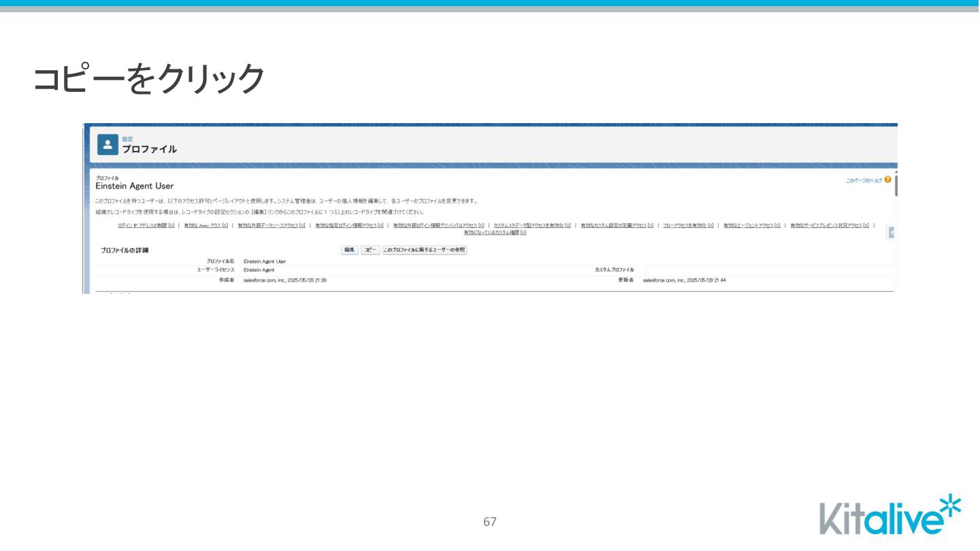
Task: Jump to ログイン IP アドレスの制限 link
Action: click(x=146, y=225)
